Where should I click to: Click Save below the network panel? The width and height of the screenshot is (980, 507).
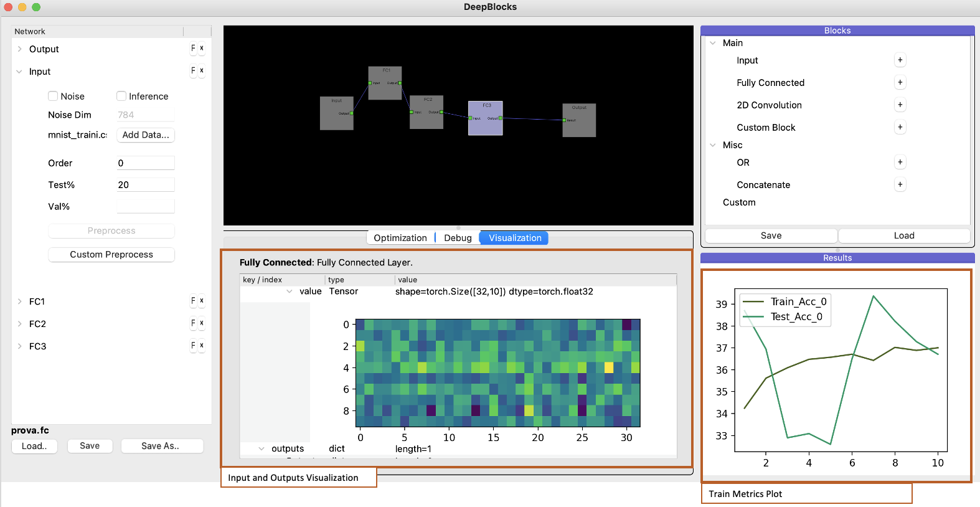pos(90,446)
